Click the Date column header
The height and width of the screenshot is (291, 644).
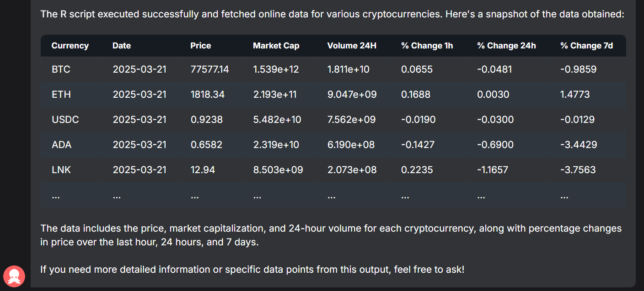coord(122,46)
